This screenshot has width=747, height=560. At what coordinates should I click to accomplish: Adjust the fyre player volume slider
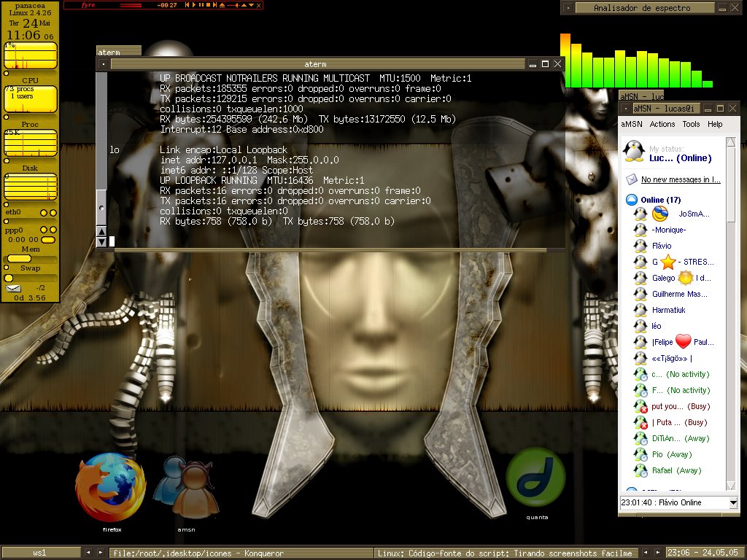pyautogui.click(x=234, y=5)
